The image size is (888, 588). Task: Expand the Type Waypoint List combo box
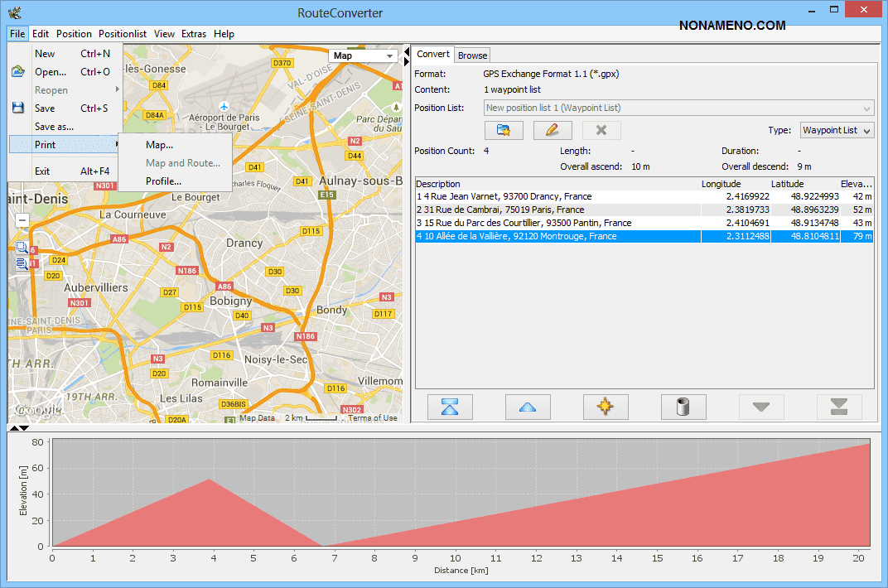tap(837, 130)
